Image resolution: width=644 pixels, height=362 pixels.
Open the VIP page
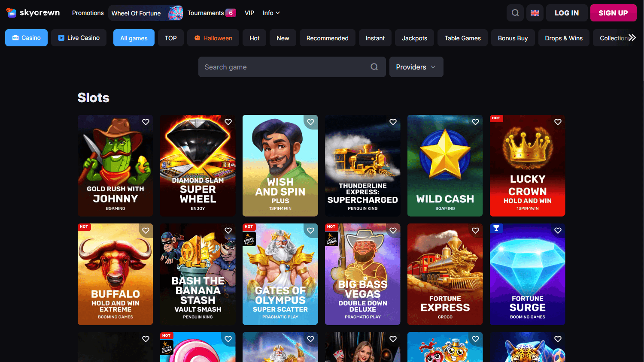pos(249,13)
